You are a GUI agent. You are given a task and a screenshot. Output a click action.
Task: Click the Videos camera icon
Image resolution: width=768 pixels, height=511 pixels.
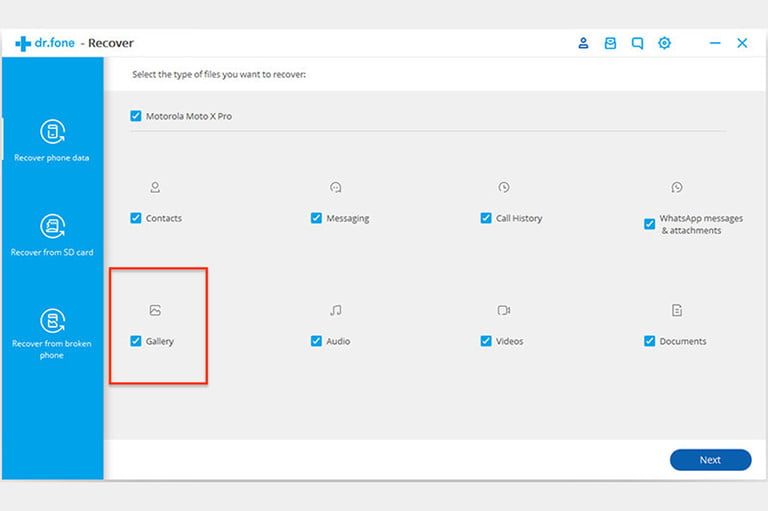point(504,311)
